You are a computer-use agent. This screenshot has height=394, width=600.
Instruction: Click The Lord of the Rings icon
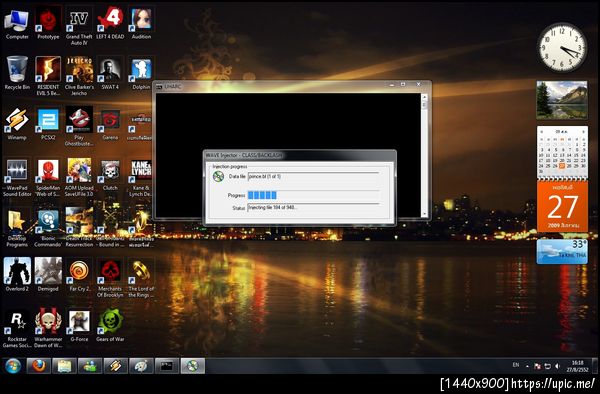pos(141,278)
